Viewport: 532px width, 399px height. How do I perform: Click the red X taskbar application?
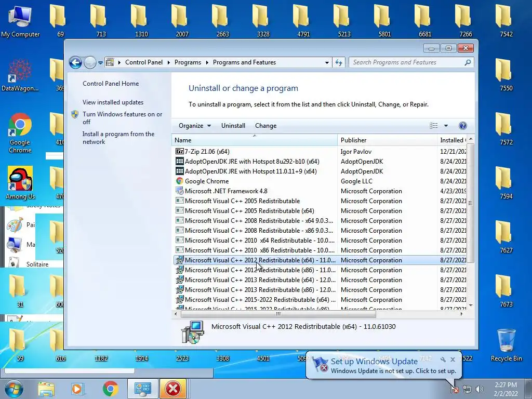point(173,389)
